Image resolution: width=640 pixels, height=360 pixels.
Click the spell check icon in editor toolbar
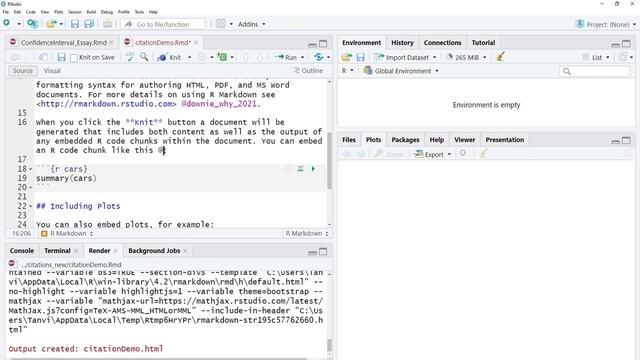pos(130,57)
